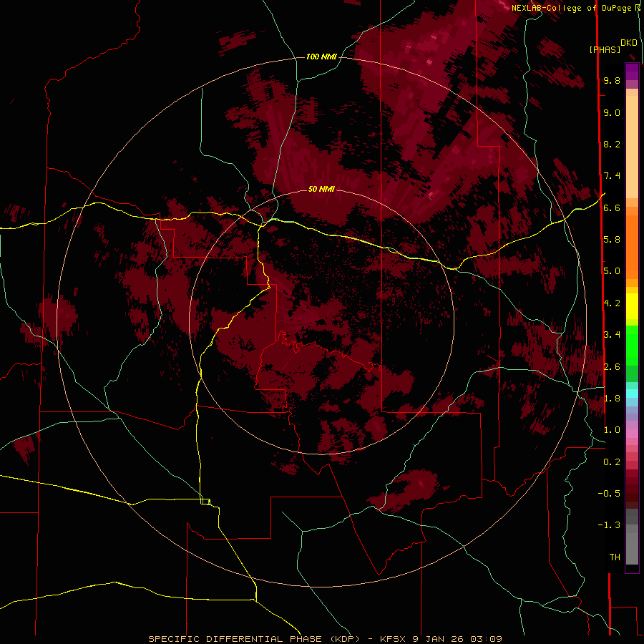Screen dimensions: 644x644
Task: Pick the cyan band on the color bar
Action: (632, 394)
